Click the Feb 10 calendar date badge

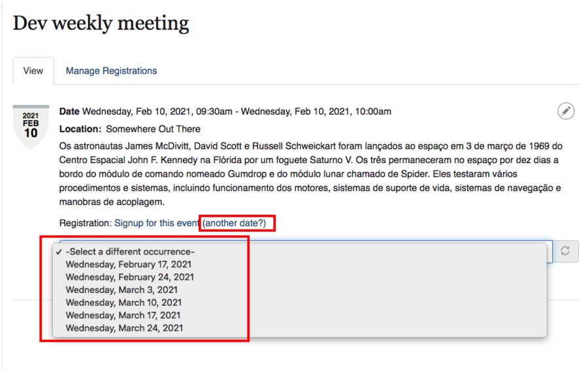tap(31, 127)
